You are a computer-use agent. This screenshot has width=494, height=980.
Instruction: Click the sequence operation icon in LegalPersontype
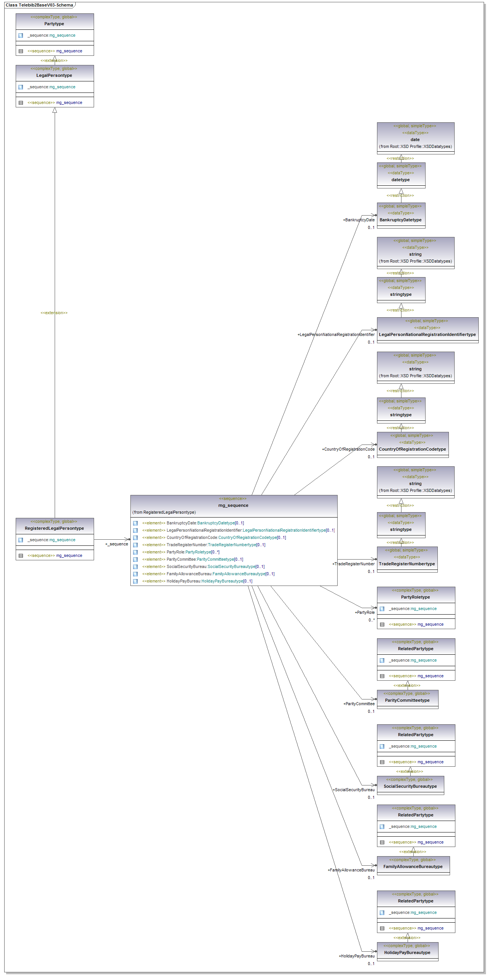[21, 103]
